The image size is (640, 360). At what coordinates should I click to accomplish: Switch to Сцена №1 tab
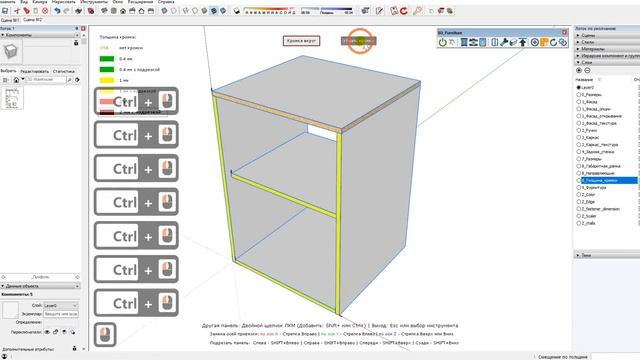coord(10,20)
